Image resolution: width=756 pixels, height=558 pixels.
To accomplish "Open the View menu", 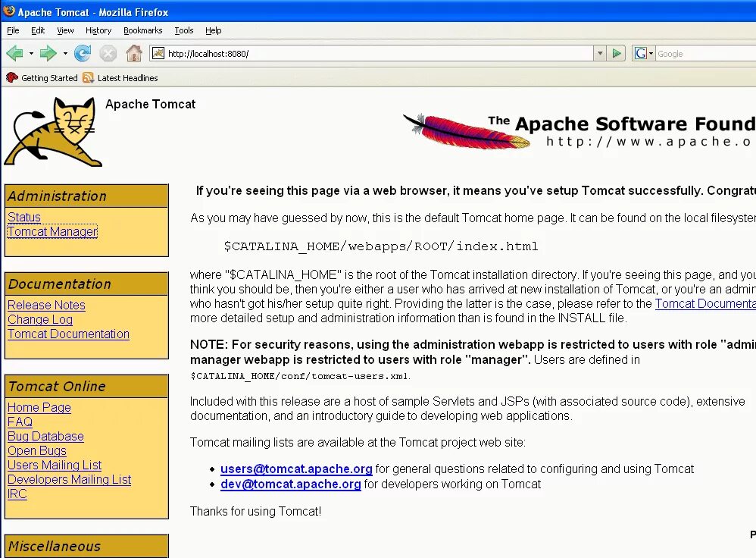I will (x=65, y=30).
